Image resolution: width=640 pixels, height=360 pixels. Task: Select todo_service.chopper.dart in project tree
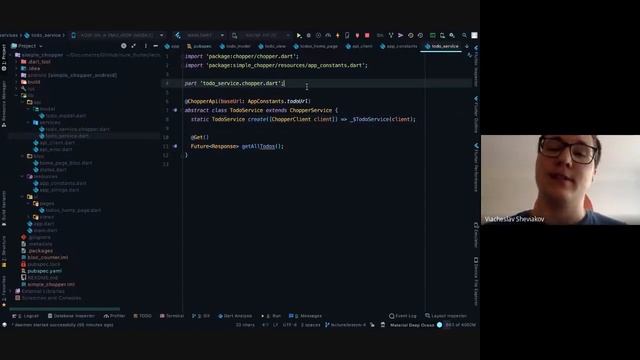(75, 129)
